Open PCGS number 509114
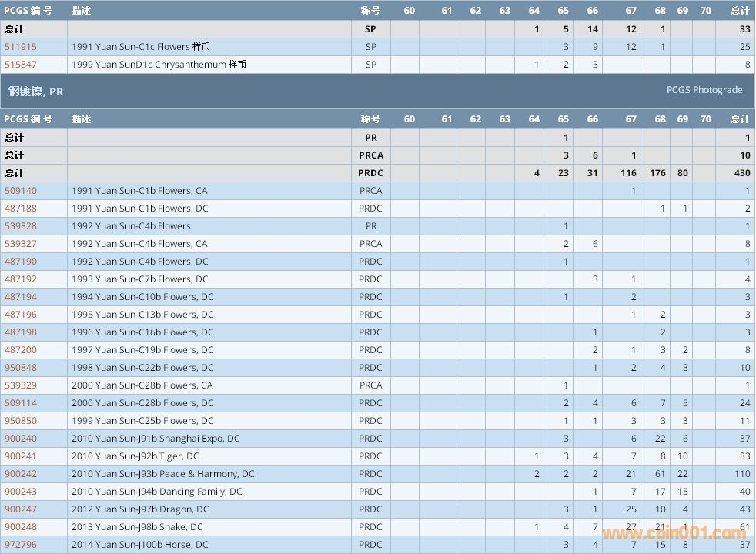 21,403
